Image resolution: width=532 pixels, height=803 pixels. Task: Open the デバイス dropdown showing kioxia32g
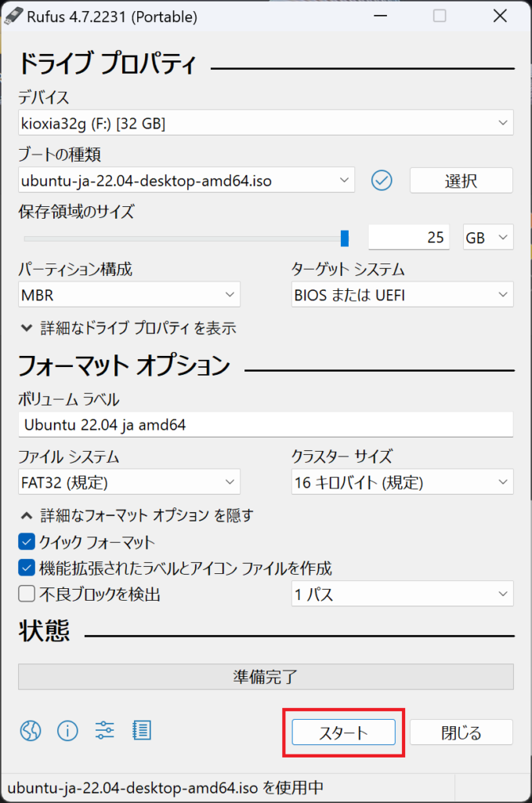point(266,123)
